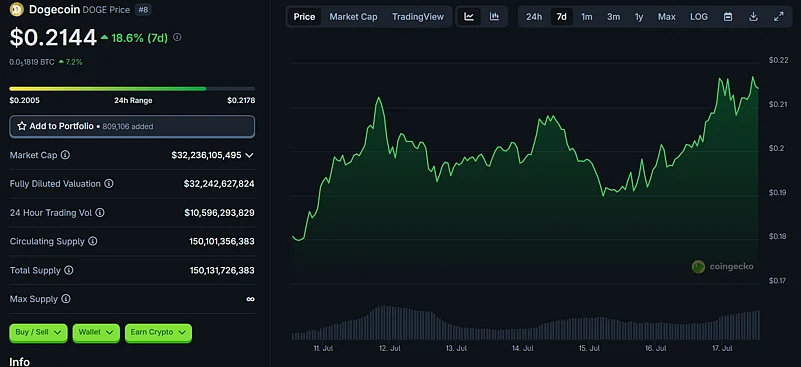Click the $32,236,105,495 market cap value
This screenshot has height=367, width=801.
pos(206,155)
